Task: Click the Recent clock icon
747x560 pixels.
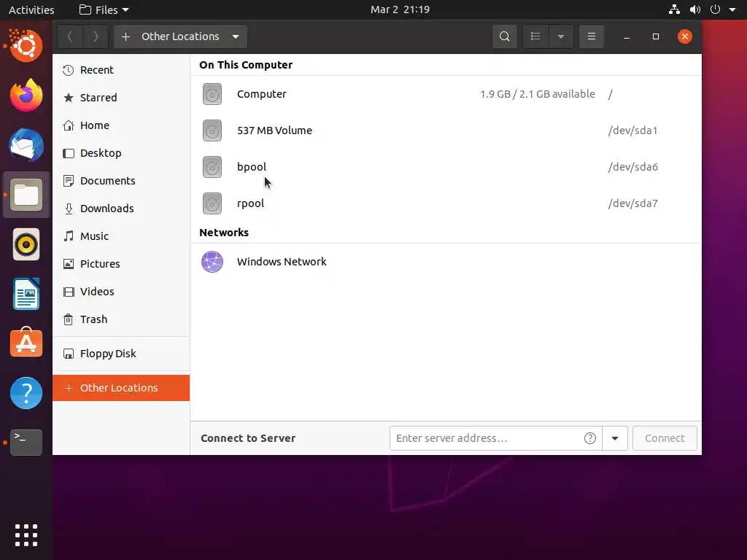Action: click(69, 70)
